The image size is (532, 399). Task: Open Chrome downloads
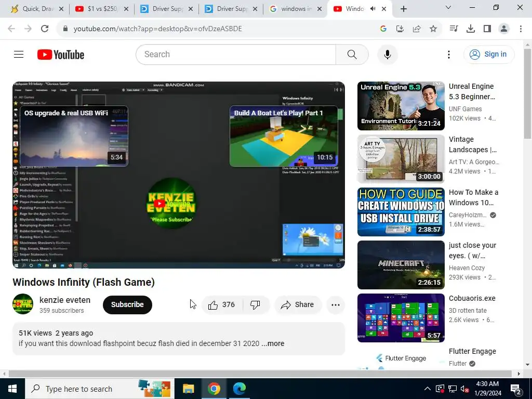[471, 29]
